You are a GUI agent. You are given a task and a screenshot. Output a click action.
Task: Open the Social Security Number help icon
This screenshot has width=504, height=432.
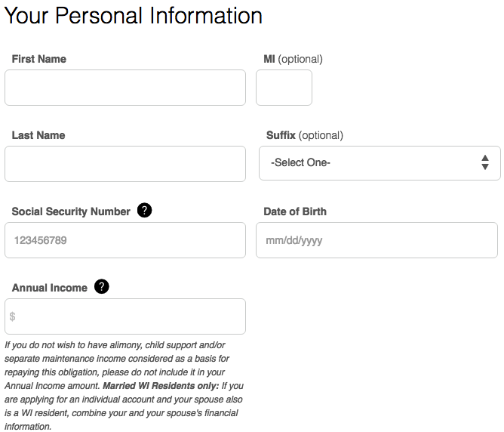(x=144, y=211)
